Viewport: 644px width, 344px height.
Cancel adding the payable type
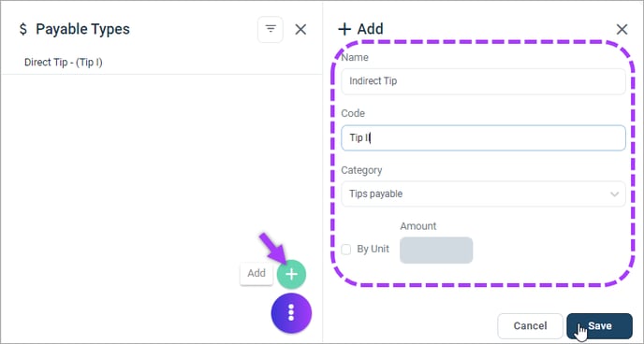tap(530, 326)
